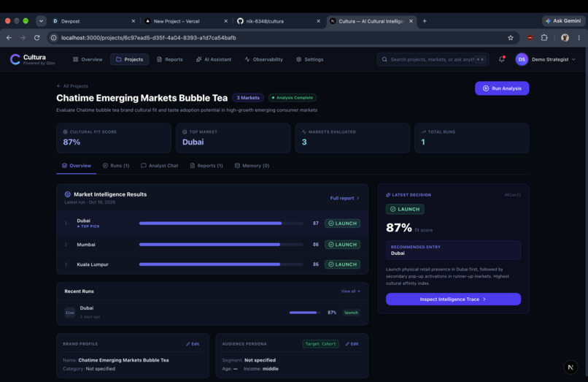The image size is (588, 382).
Task: Click the Run Analysis button
Action: (502, 88)
